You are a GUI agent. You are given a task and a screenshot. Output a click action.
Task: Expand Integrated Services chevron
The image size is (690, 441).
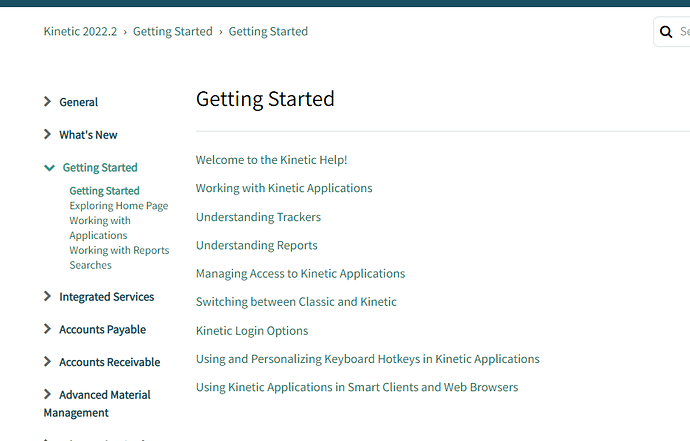pos(48,296)
